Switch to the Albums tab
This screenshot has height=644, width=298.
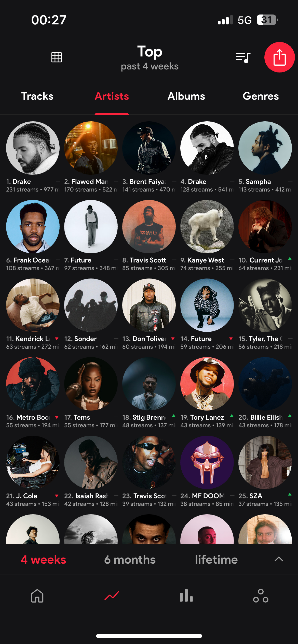tap(186, 96)
